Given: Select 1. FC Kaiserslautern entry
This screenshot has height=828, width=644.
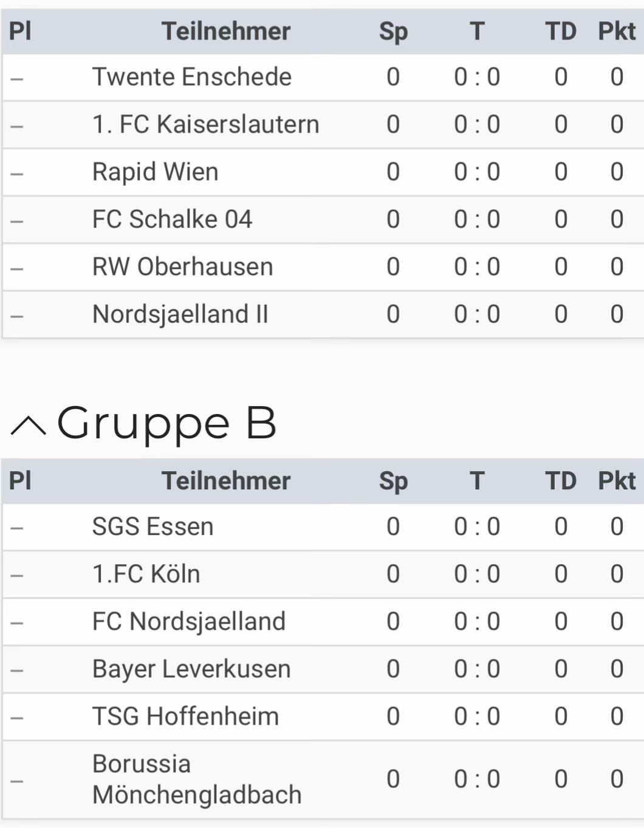Looking at the screenshot, I should pos(323,125).
